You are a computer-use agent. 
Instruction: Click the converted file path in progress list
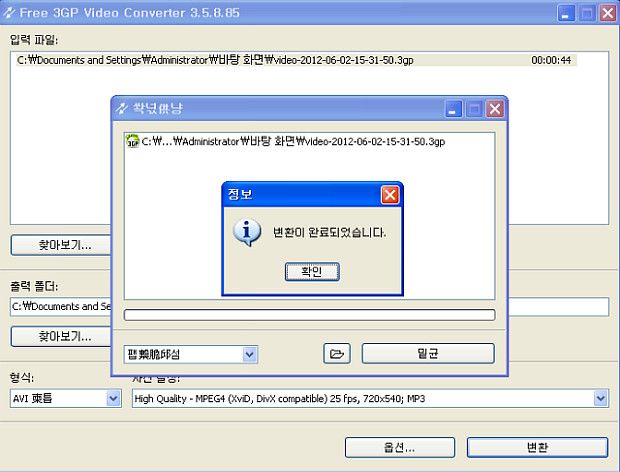tap(293, 141)
